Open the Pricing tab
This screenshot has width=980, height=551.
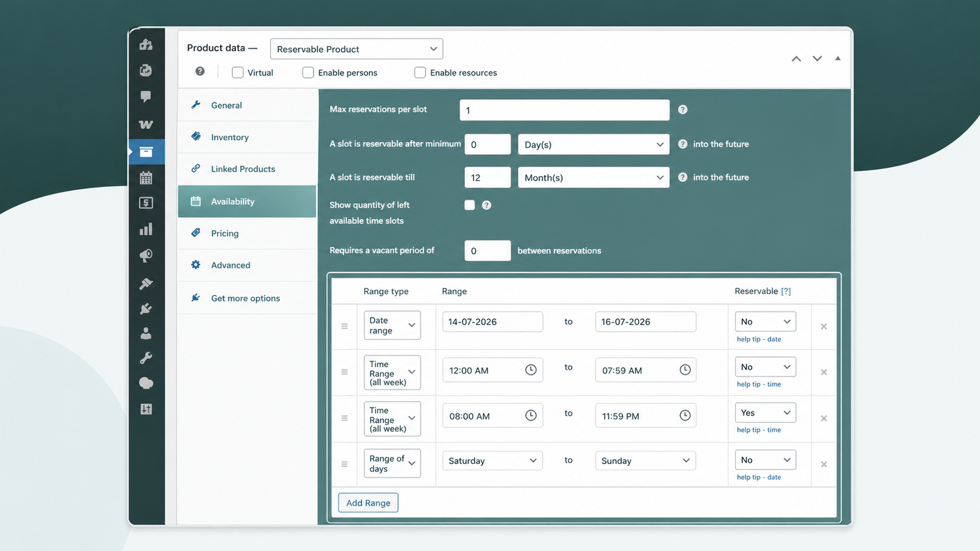pyautogui.click(x=247, y=233)
